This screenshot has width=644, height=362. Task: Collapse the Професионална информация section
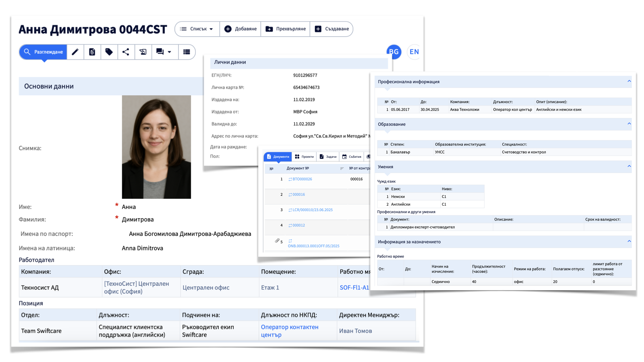tap(629, 81)
